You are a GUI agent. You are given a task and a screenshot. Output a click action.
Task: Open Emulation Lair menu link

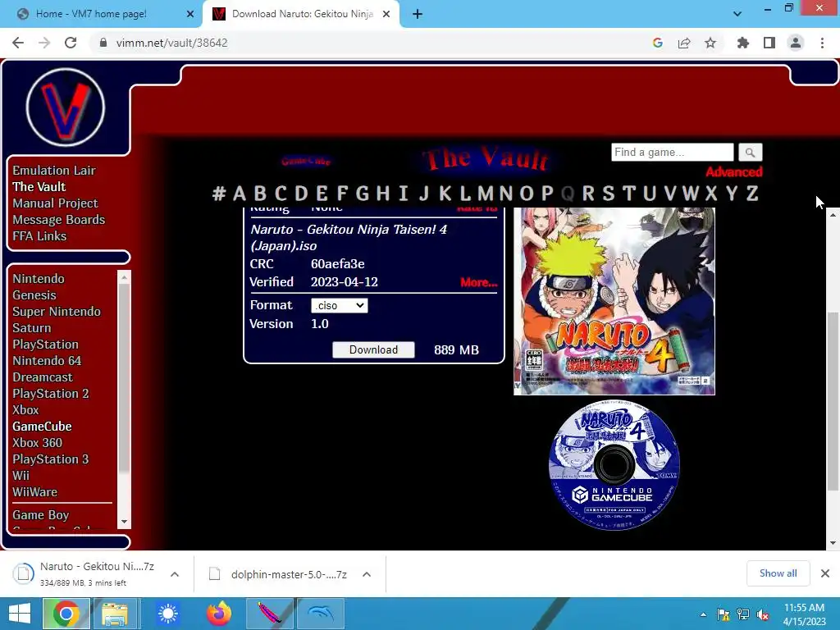click(54, 171)
